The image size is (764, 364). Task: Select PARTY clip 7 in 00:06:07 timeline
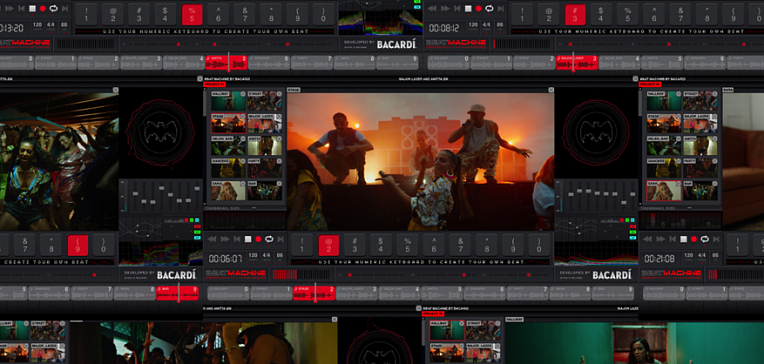(528, 293)
